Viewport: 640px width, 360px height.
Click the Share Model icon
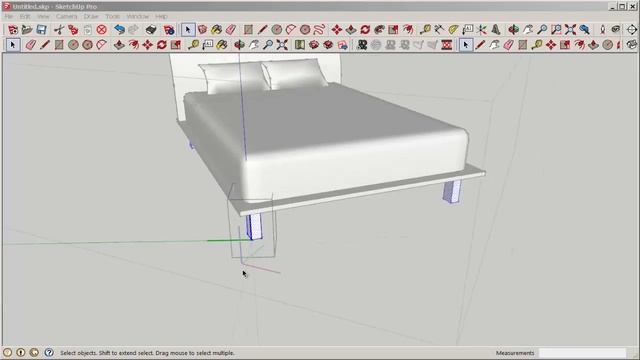328,44
